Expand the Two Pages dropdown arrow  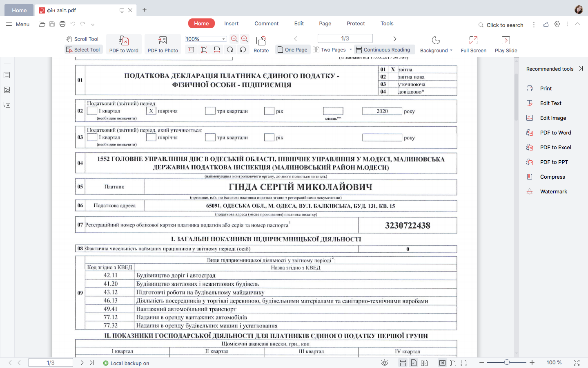(351, 49)
